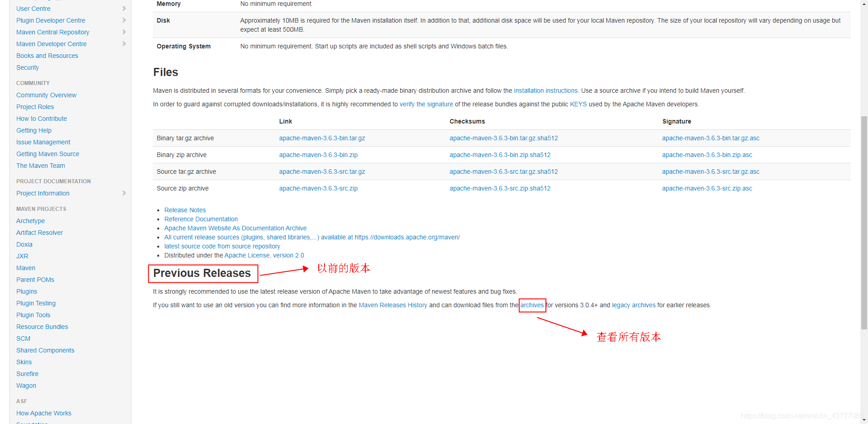The image size is (868, 424).
Task: Open How to Contribute page
Action: click(42, 119)
